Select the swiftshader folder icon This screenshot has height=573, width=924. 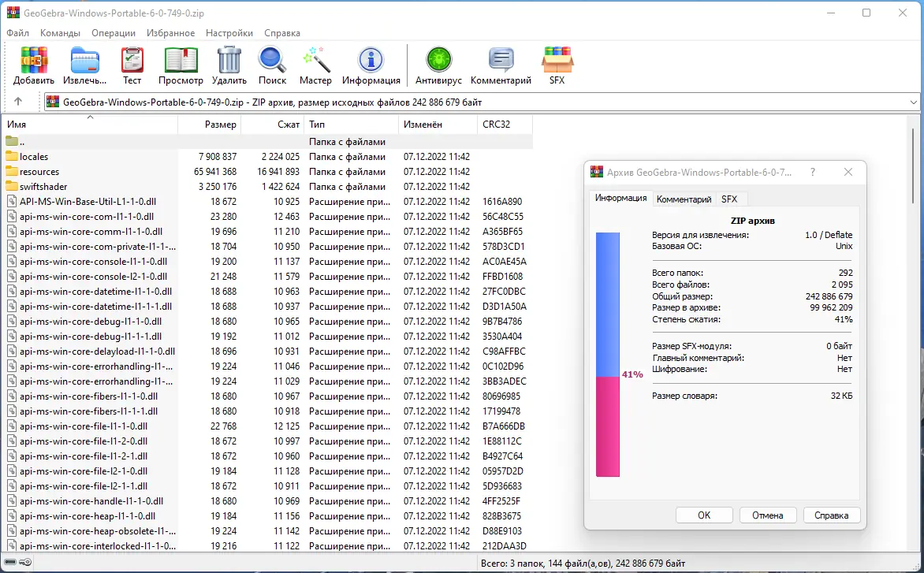pyautogui.click(x=11, y=187)
